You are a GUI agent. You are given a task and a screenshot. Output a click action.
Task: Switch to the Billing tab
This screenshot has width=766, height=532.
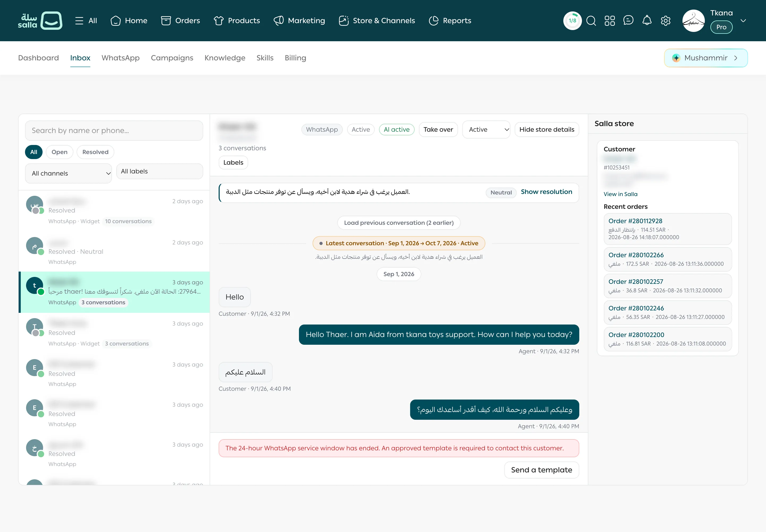[295, 58]
